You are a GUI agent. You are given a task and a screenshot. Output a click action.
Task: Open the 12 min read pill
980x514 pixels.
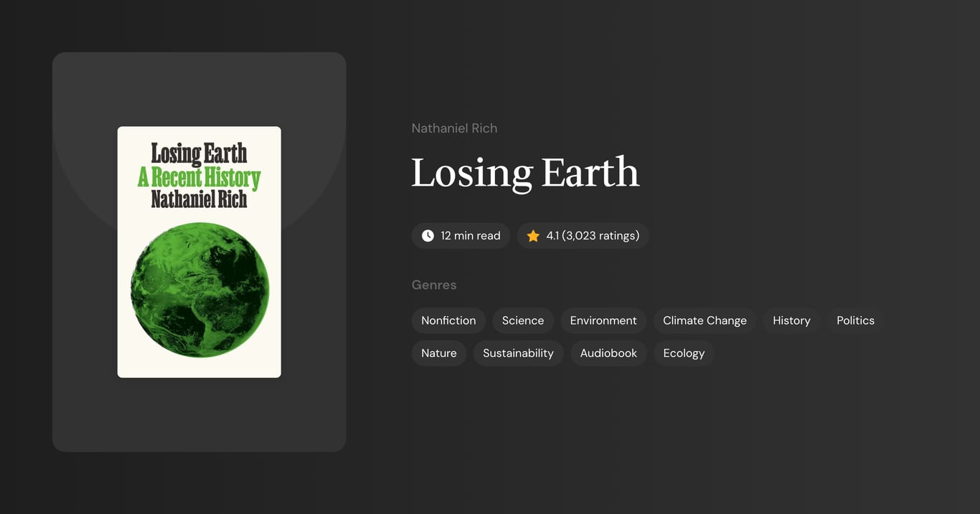tap(461, 235)
